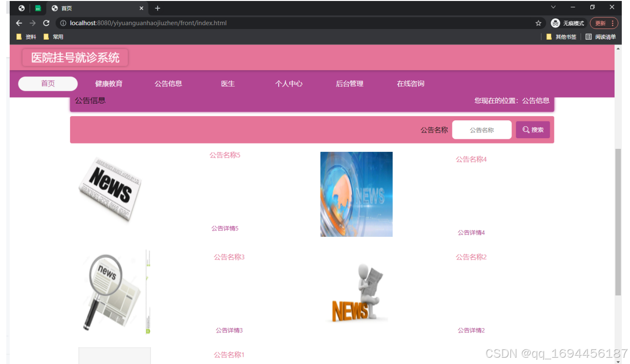
Task: Open the announcement titled 公告名称5
Action: pos(225,155)
